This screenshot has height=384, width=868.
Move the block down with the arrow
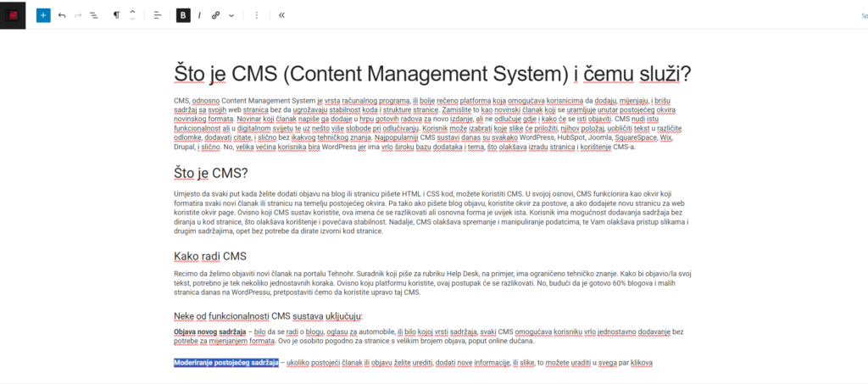point(132,19)
